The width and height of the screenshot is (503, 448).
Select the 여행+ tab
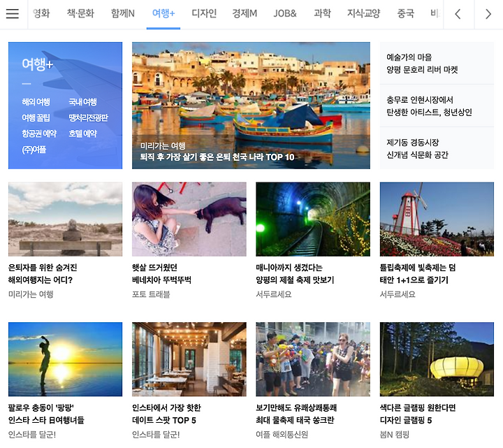coord(163,13)
